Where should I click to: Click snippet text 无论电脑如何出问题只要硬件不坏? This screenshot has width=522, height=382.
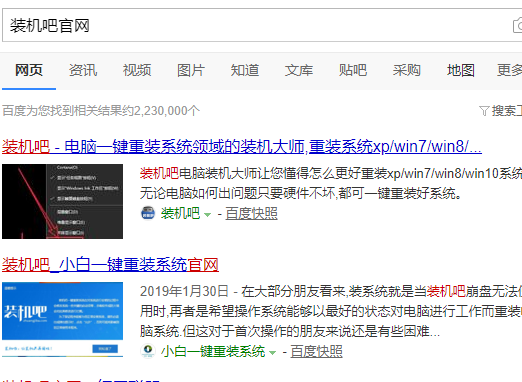237,193
